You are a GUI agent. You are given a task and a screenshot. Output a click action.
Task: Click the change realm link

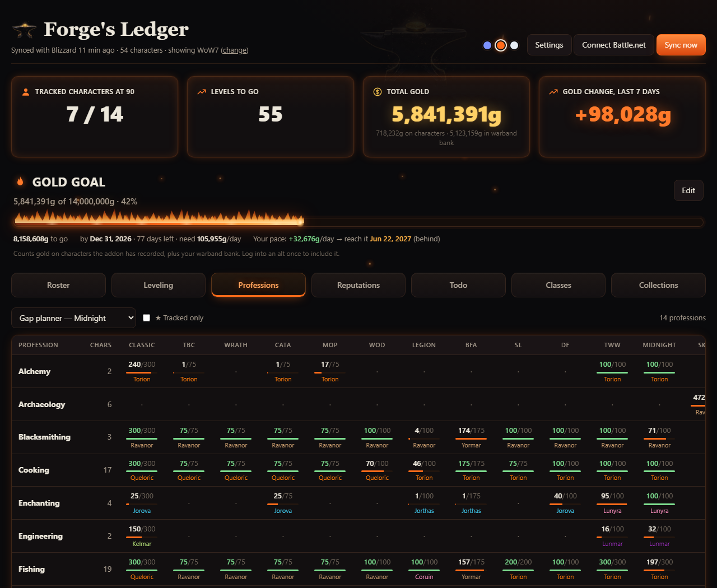click(x=235, y=50)
